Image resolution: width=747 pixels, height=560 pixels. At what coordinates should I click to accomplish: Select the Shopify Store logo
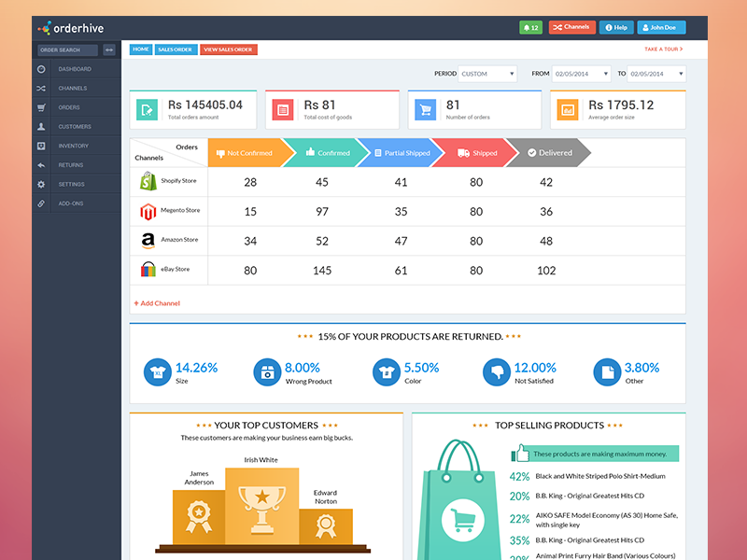[148, 181]
